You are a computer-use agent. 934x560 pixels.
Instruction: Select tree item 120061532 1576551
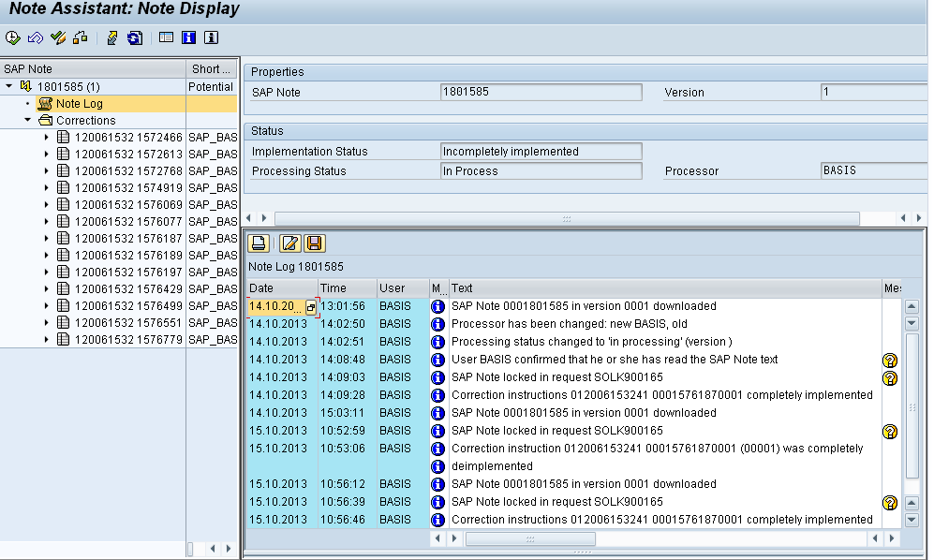click(128, 322)
